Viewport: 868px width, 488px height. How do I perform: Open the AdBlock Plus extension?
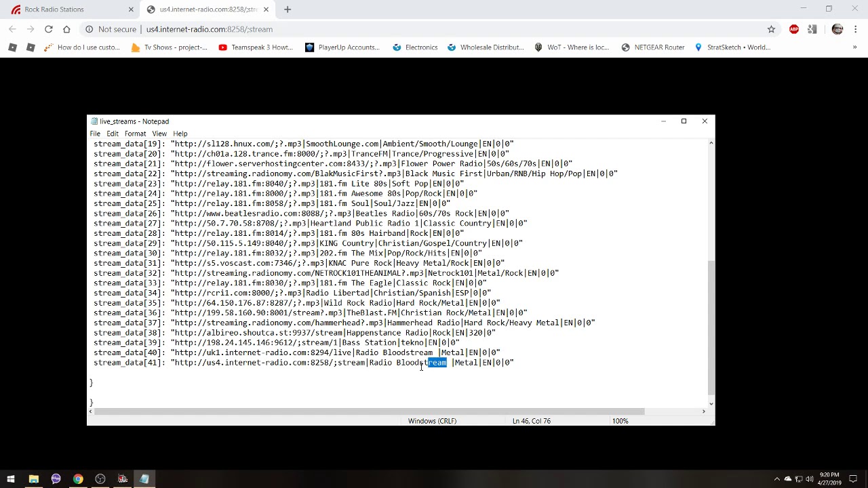click(x=794, y=29)
